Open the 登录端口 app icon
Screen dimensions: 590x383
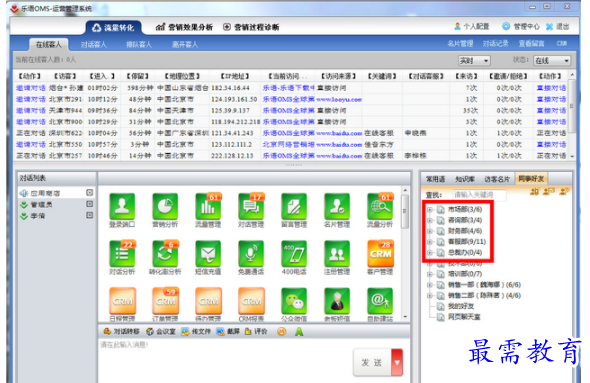point(122,206)
